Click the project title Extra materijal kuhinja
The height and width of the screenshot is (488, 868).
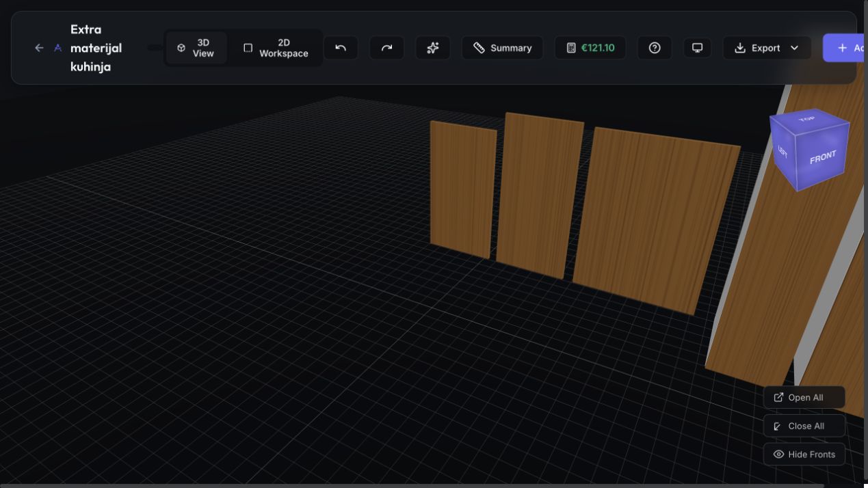click(x=96, y=48)
